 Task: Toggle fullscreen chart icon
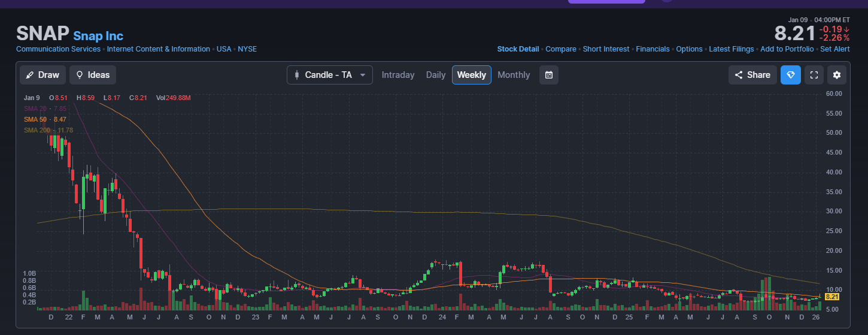tap(814, 75)
